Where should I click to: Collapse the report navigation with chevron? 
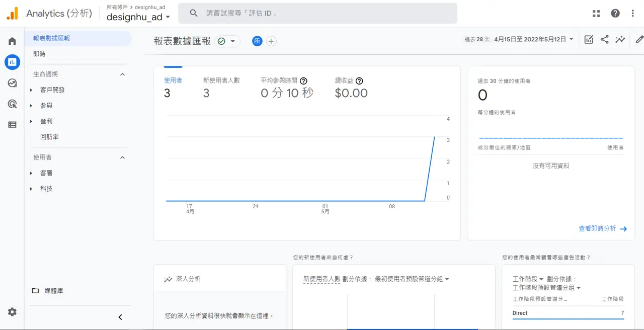(120, 317)
